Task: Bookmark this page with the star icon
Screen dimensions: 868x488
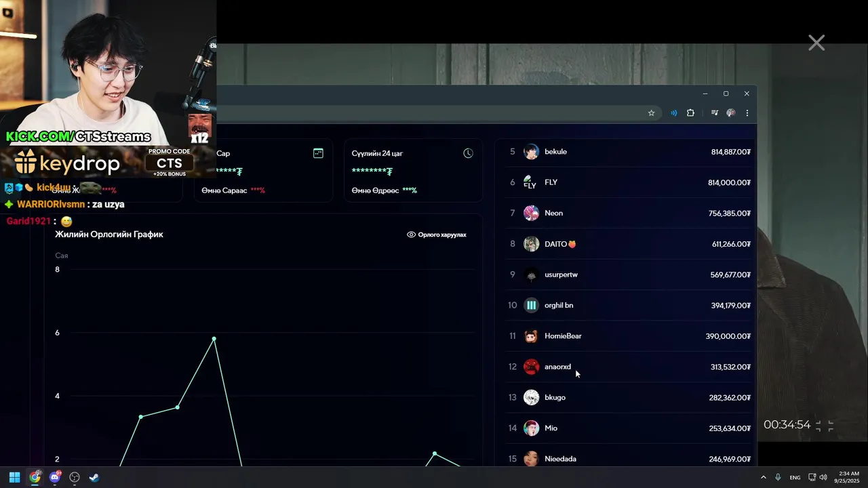Action: click(x=651, y=113)
